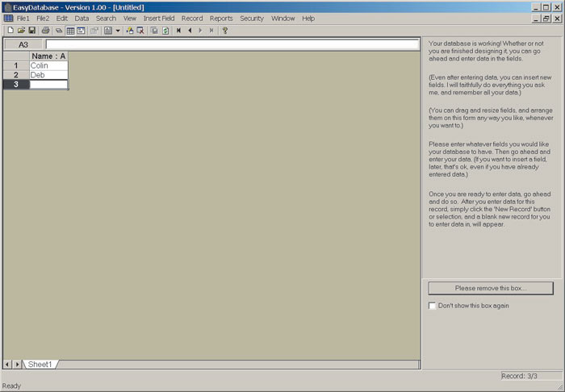Click the Help question mark icon
565x392 pixels.
click(225, 31)
